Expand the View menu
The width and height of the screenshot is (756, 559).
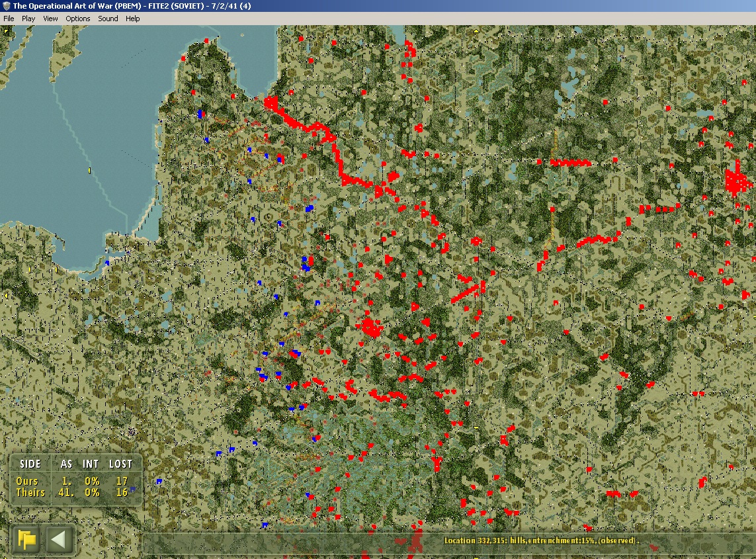[50, 19]
